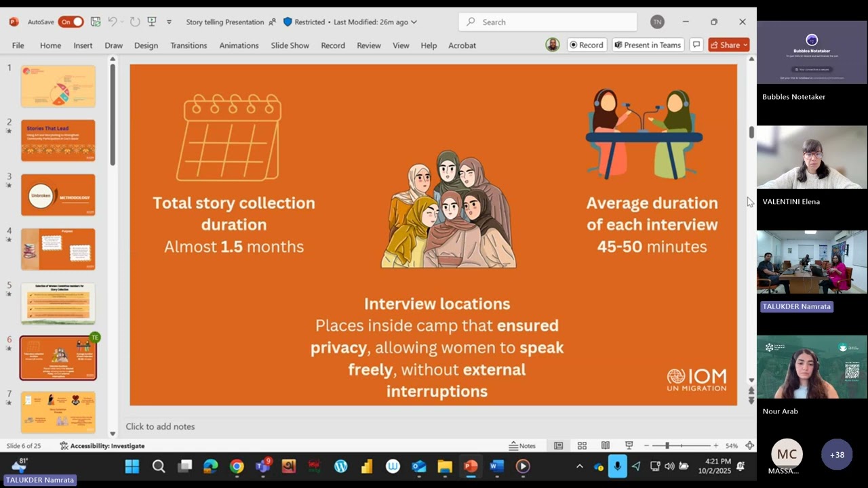This screenshot has height=488, width=868.
Task: Select slide 4 Purpose thumbnail
Action: click(x=58, y=249)
